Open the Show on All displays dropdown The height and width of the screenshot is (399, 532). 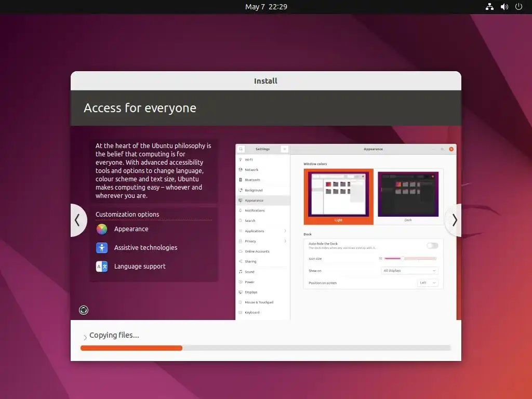(x=409, y=271)
